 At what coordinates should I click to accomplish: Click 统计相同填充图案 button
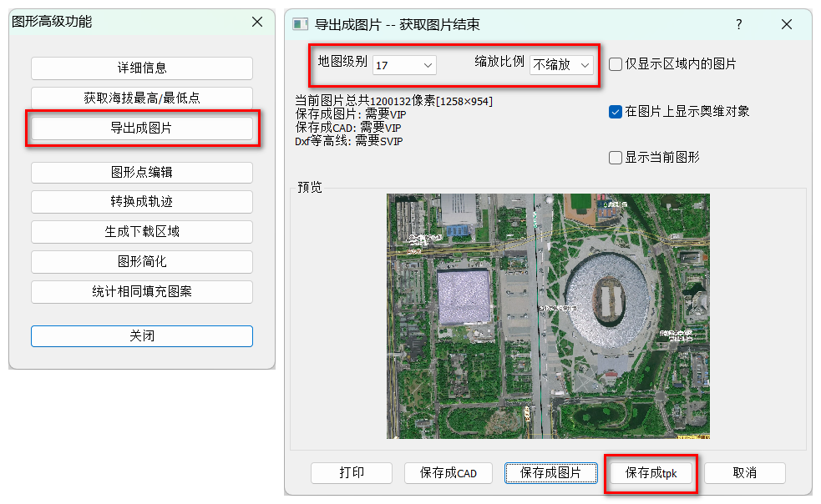[x=142, y=292]
